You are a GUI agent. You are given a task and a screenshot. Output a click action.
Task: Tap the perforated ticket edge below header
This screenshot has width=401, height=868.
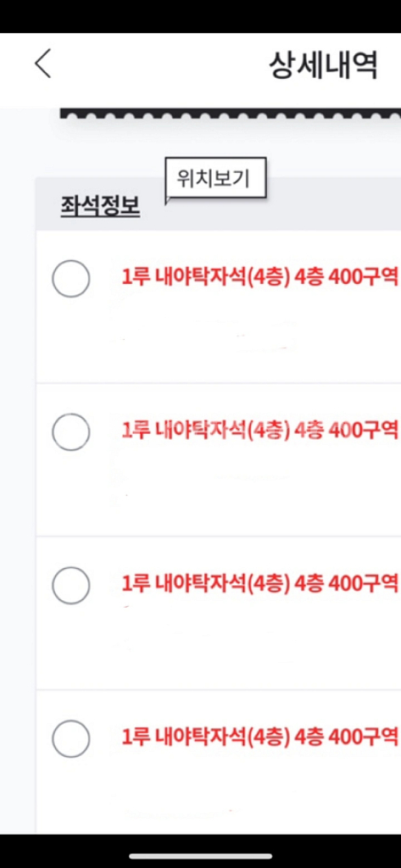tap(231, 114)
